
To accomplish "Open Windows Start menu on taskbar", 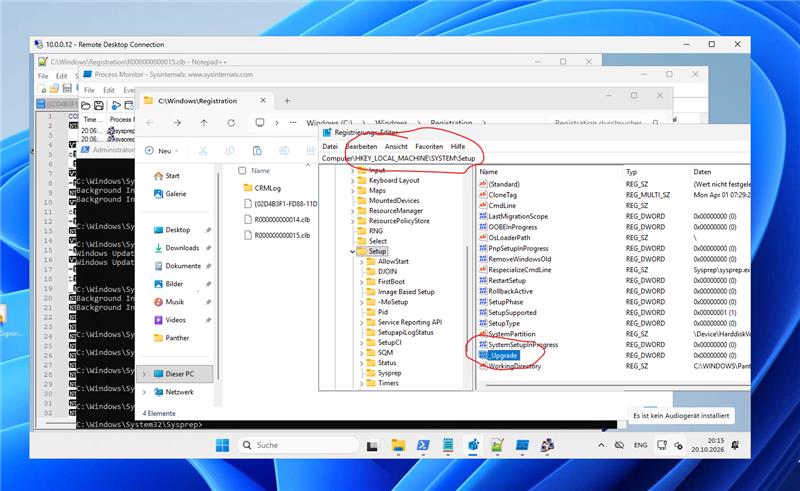I will 222,445.
